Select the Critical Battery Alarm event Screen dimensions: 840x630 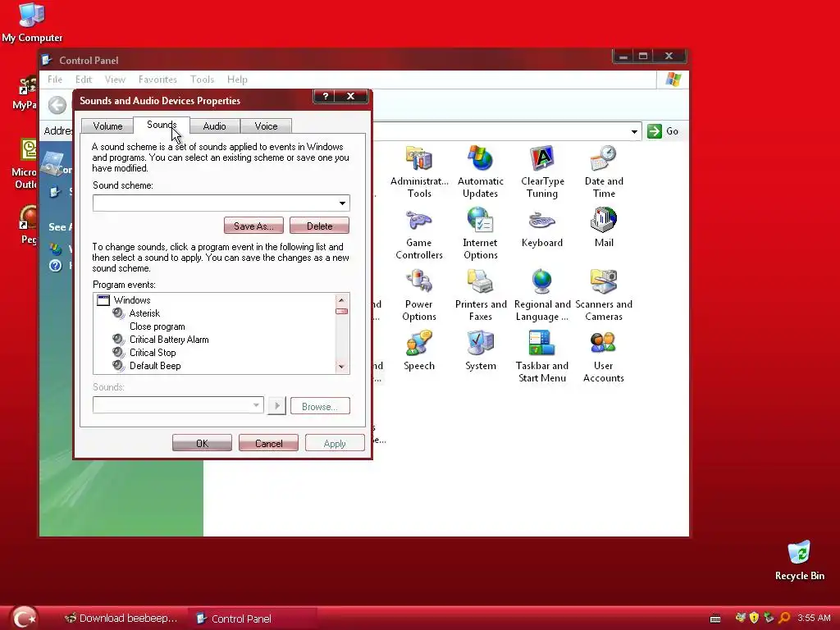point(169,340)
